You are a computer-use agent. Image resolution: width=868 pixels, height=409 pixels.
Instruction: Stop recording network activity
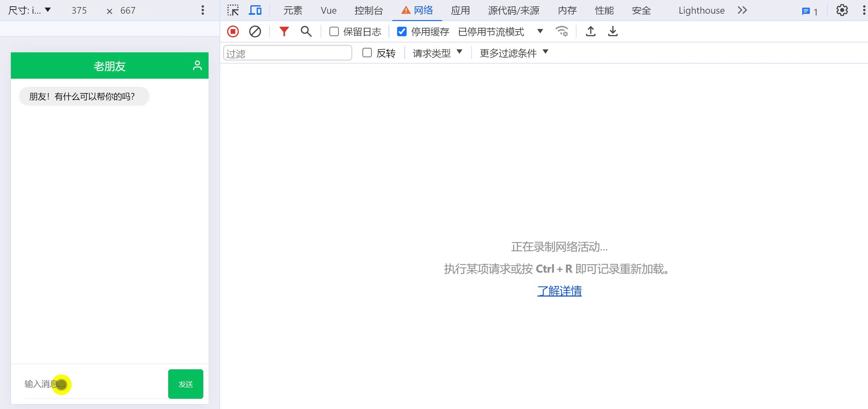[x=233, y=31]
